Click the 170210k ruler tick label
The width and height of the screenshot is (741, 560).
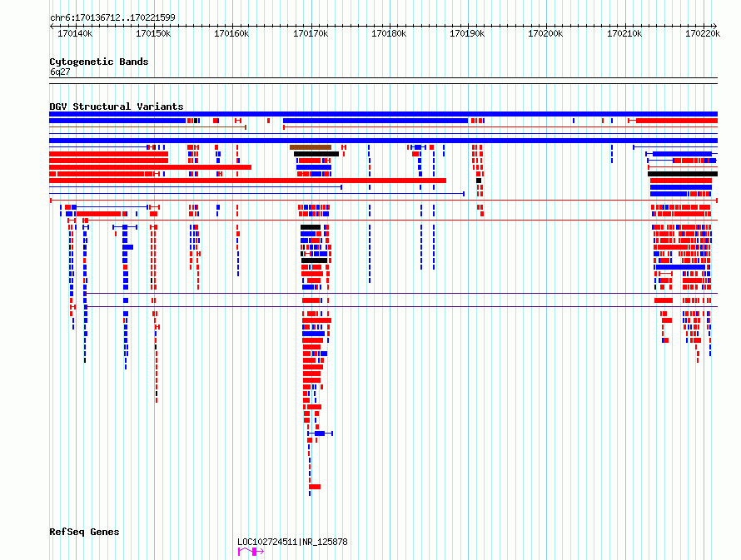coord(624,33)
